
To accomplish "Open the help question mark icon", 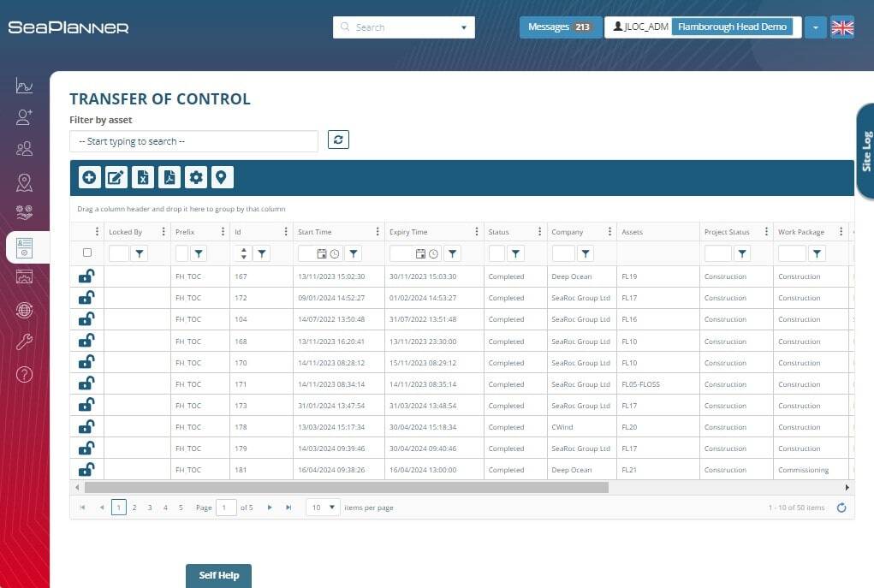I will [x=24, y=375].
